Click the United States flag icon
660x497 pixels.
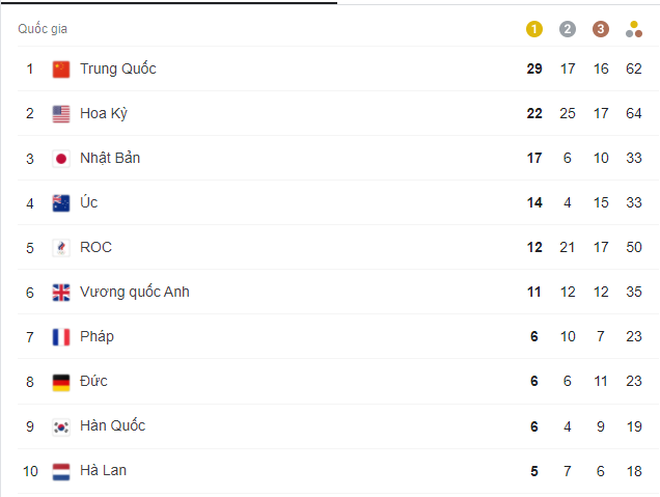[62, 114]
